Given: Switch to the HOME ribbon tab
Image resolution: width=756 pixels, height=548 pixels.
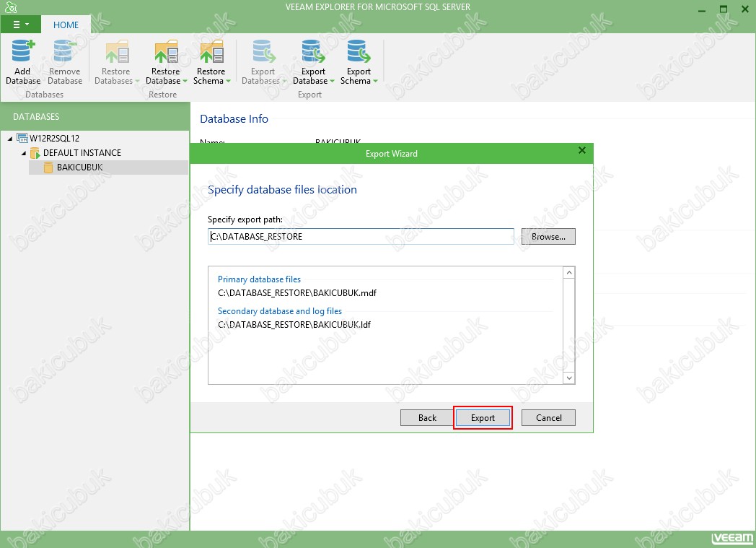Looking at the screenshot, I should [x=66, y=25].
